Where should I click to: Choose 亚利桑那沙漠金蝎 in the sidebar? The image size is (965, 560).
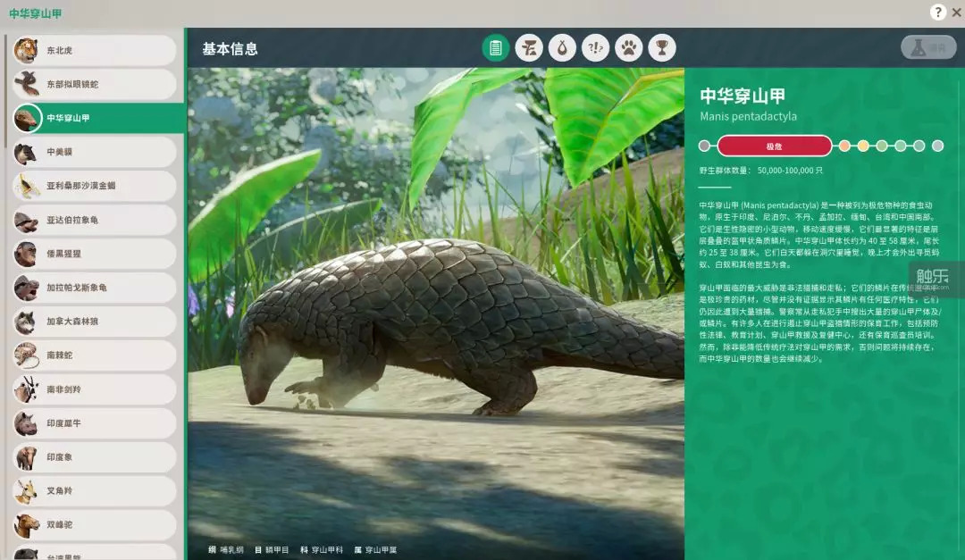(94, 186)
